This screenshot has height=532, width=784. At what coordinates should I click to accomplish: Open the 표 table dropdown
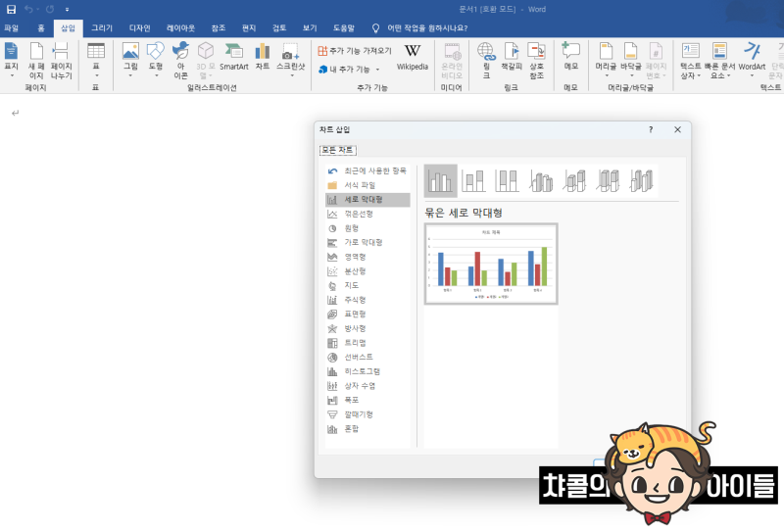tap(95, 60)
